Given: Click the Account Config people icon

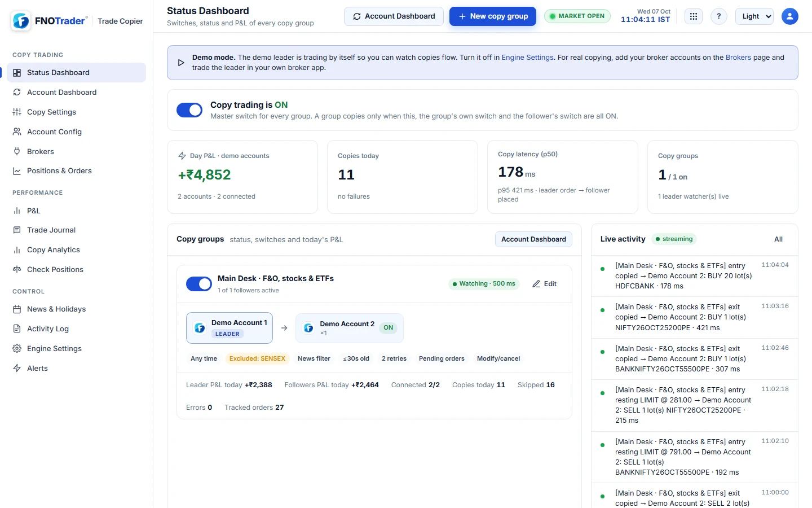Looking at the screenshot, I should (17, 132).
